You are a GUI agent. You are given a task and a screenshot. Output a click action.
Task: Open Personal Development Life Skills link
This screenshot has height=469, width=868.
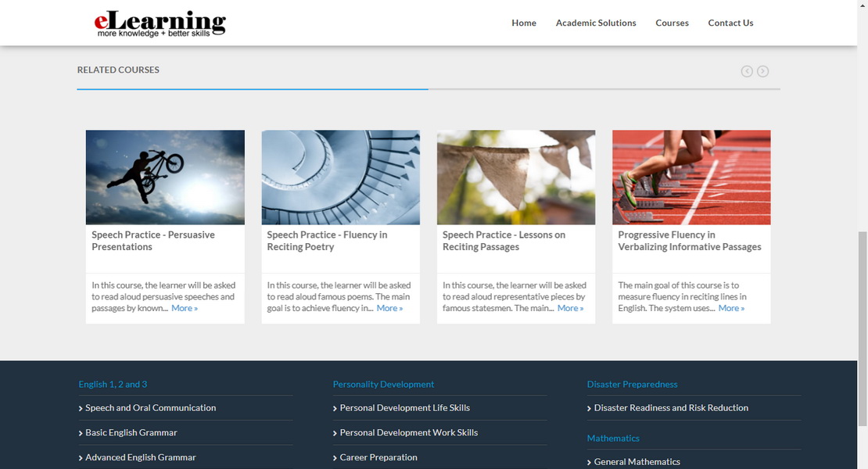(404, 408)
